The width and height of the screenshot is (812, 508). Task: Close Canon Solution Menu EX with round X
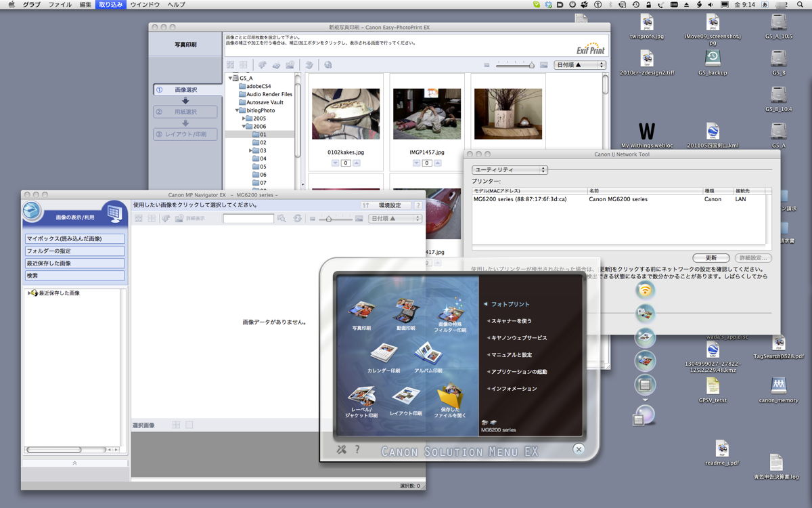click(579, 448)
